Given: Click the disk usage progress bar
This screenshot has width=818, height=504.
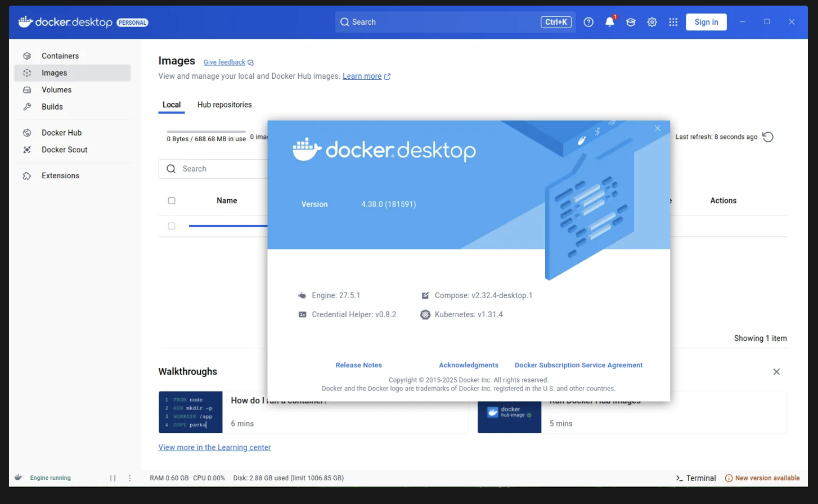Looking at the screenshot, I should (206, 132).
